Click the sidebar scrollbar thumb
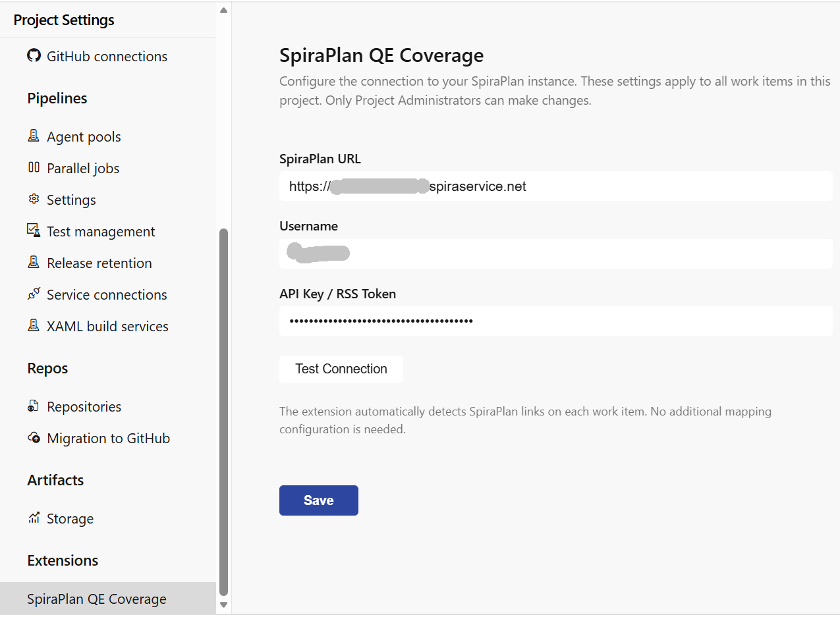The height and width of the screenshot is (617, 840). (223, 412)
